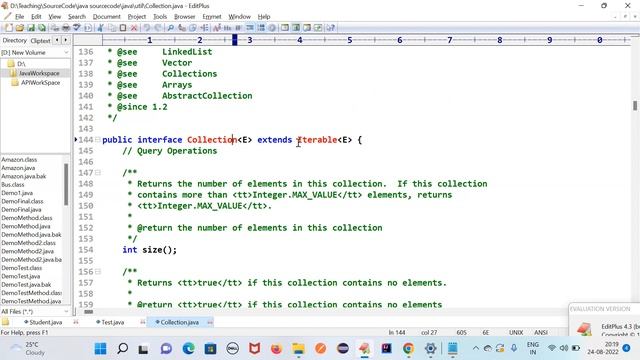Click the left arrow beside the Cliptext tab
640x360 pixels.
pos(57,40)
